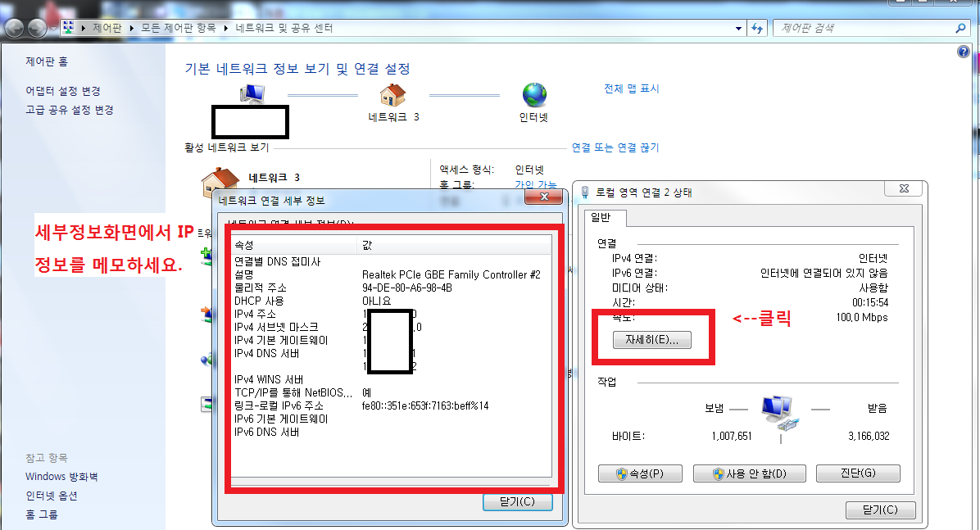Click the search magnifier icon

click(960, 28)
